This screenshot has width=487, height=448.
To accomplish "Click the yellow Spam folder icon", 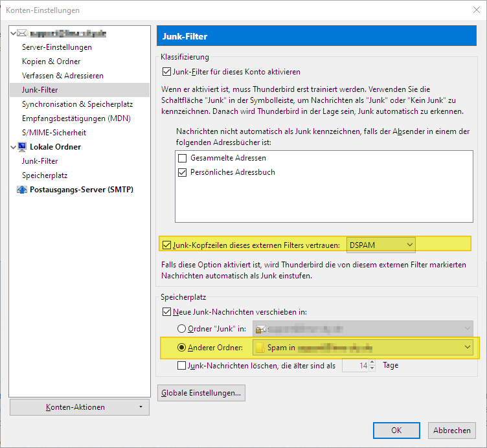I will click(x=260, y=348).
